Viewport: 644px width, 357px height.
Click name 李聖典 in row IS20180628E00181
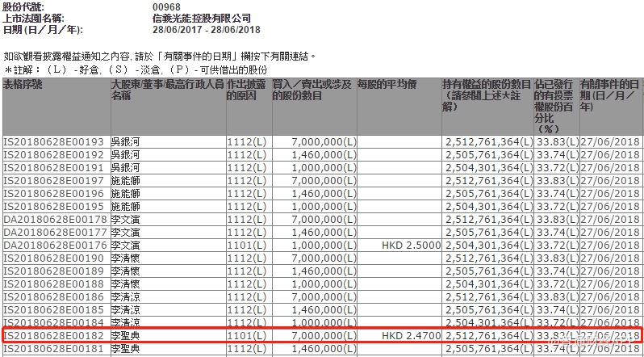[125, 349]
